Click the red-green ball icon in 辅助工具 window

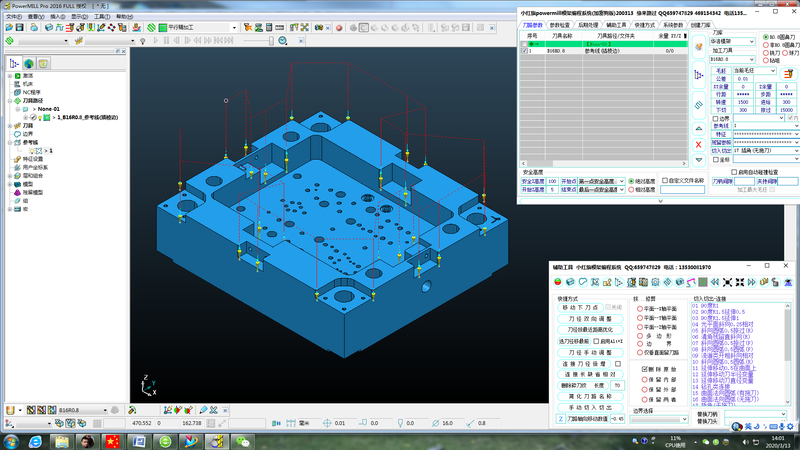(558, 282)
